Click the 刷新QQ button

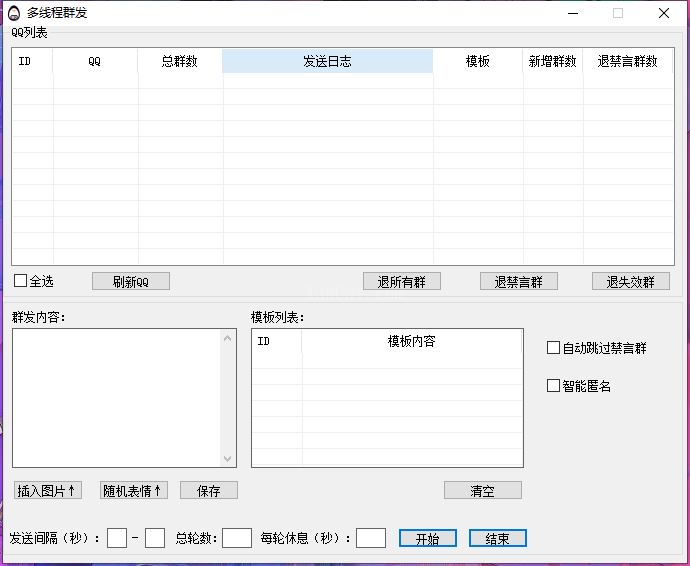pyautogui.click(x=130, y=282)
